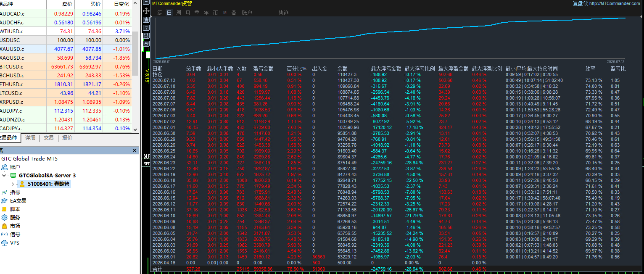Click the question mark help icon
The width and height of the screenshot is (644, 274).
tap(146, 27)
